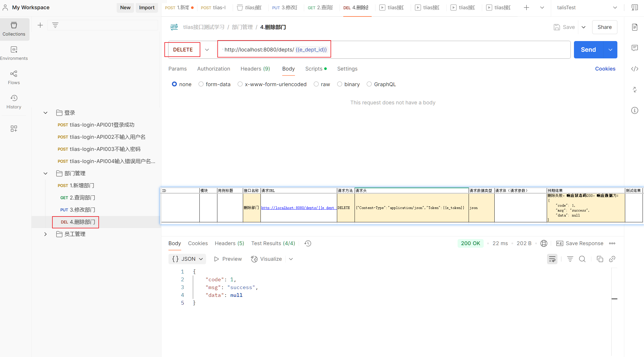Select the raw body radio button

(x=316, y=84)
